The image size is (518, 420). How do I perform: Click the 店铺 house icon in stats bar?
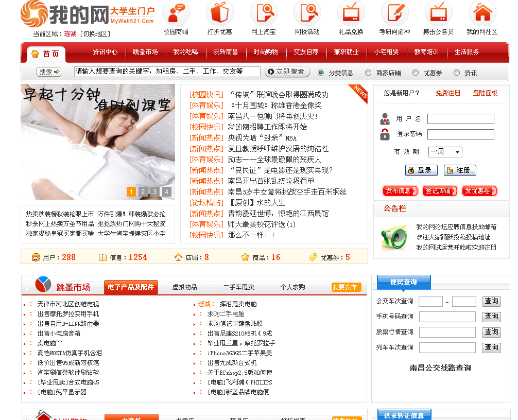[x=178, y=257]
